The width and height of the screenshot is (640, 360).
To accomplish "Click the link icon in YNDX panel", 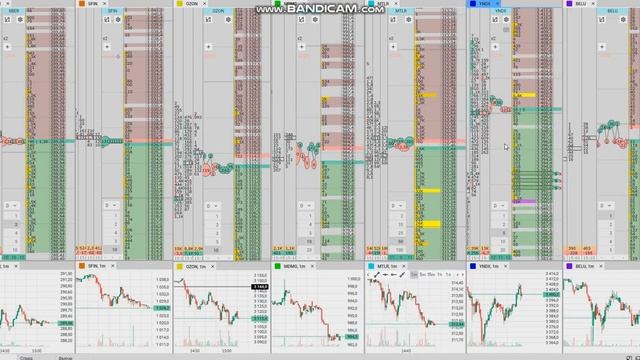I will click(x=495, y=19).
